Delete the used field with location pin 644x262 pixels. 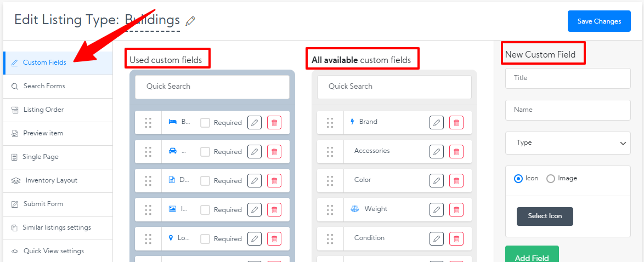274,239
